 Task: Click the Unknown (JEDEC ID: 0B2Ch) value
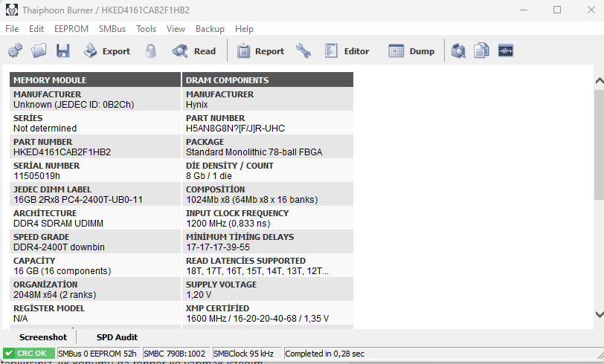click(74, 105)
